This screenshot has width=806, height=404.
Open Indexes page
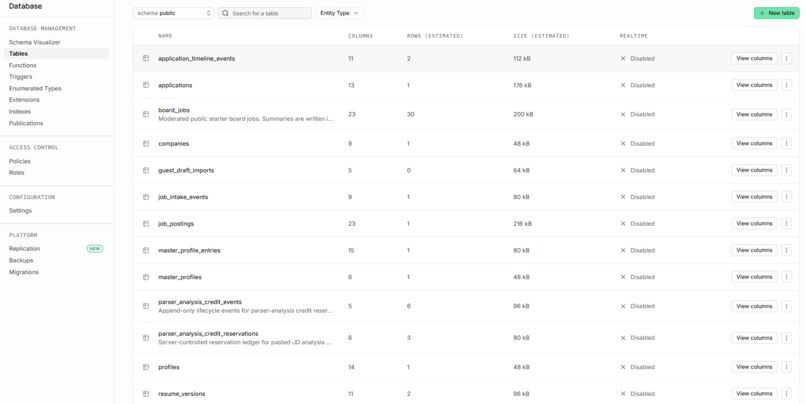20,112
